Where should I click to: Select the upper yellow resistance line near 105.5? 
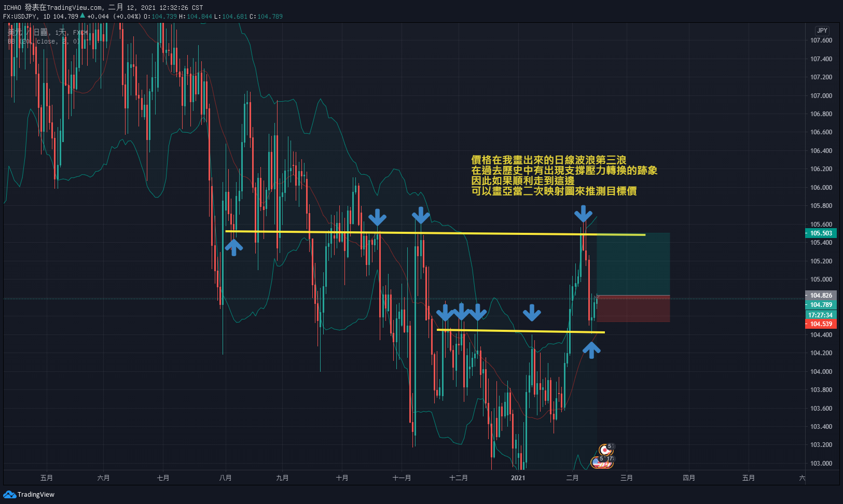tap(435, 233)
